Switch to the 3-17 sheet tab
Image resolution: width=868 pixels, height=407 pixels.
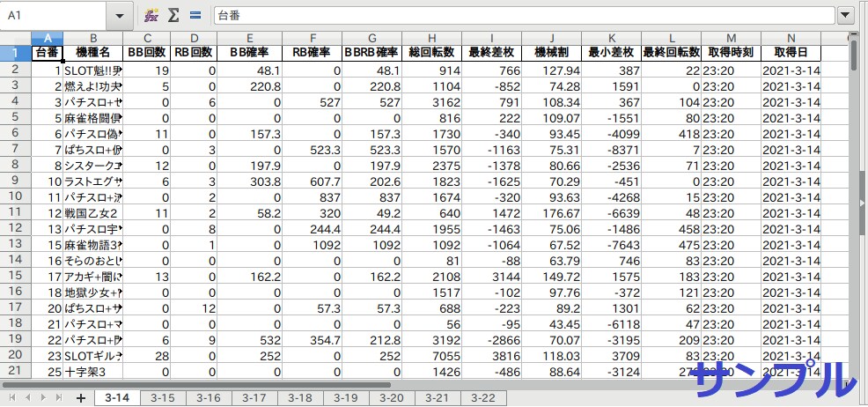(254, 397)
